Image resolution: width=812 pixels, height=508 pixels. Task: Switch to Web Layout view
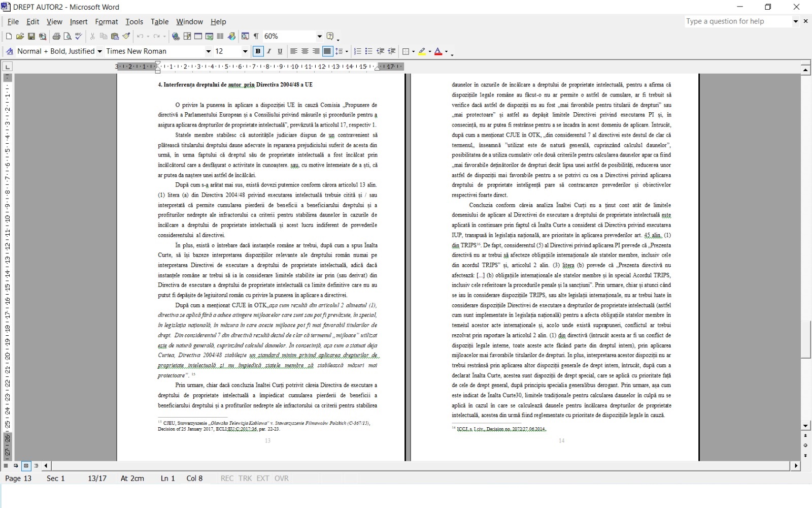tap(16, 465)
